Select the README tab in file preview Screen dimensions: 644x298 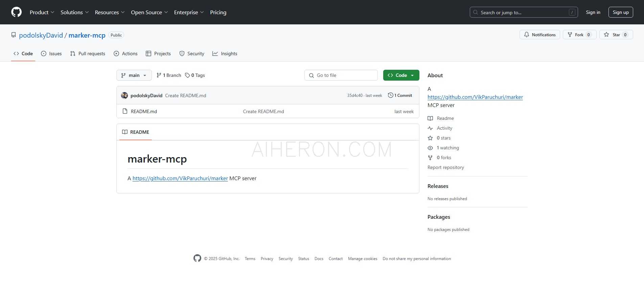point(136,132)
